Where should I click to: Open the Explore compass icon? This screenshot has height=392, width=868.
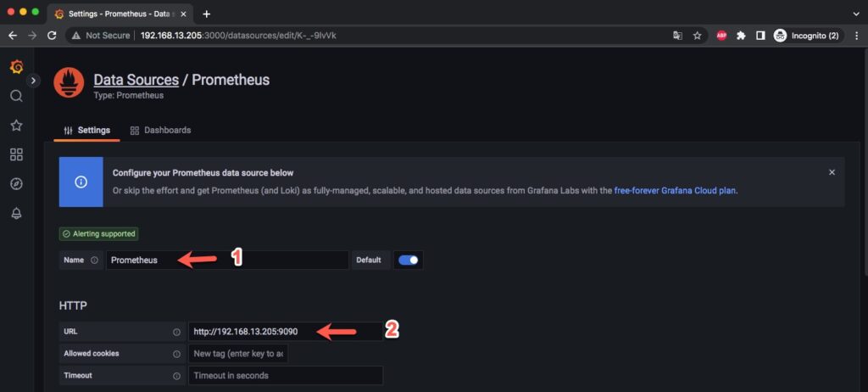(17, 184)
